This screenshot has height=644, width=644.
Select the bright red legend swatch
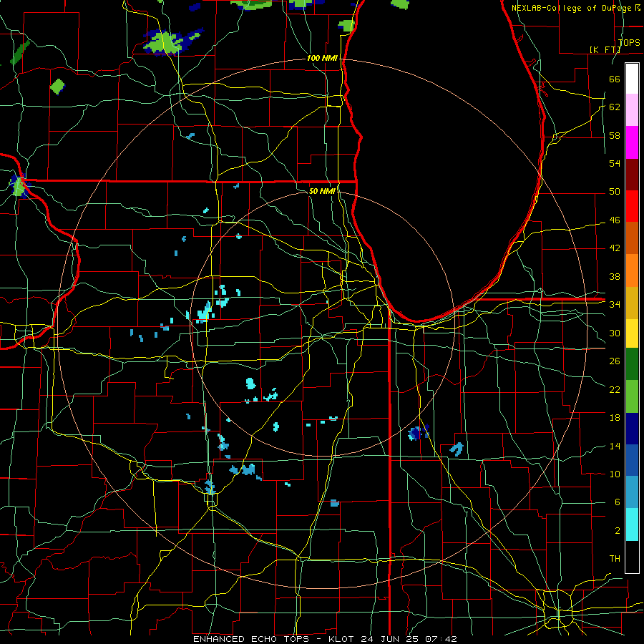tap(632, 206)
